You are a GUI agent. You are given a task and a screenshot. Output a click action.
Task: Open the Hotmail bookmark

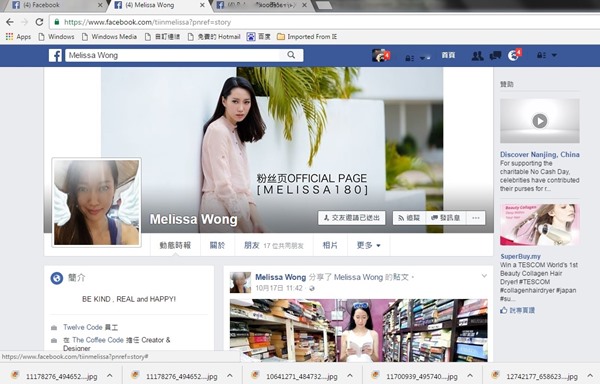click(x=214, y=37)
